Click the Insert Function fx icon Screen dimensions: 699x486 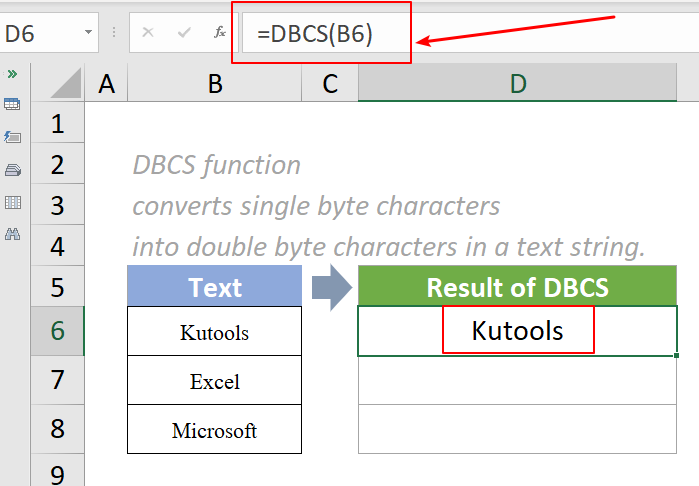pos(220,33)
